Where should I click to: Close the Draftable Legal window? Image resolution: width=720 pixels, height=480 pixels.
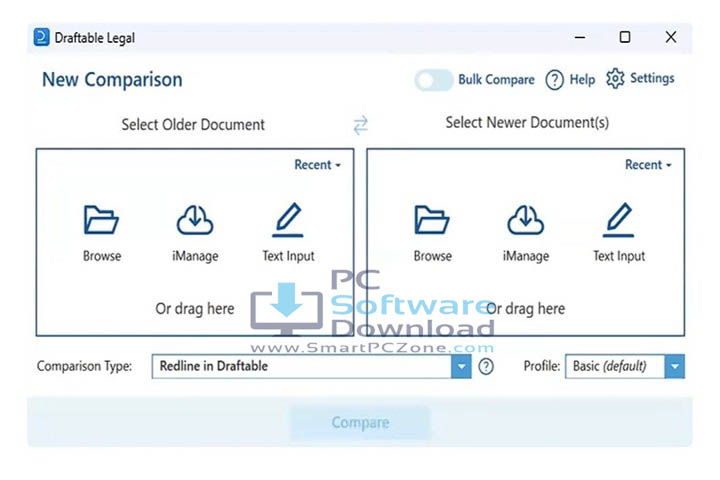[x=671, y=37]
